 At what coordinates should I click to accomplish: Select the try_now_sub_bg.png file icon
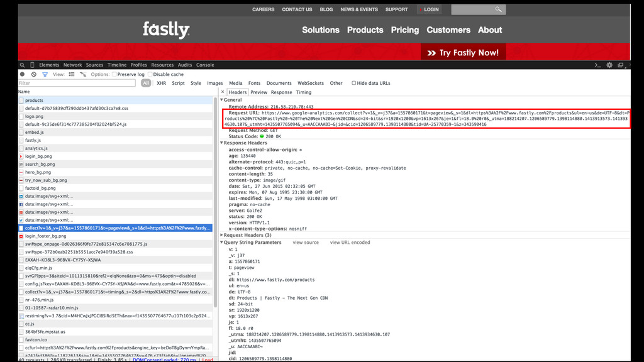pos(21,180)
